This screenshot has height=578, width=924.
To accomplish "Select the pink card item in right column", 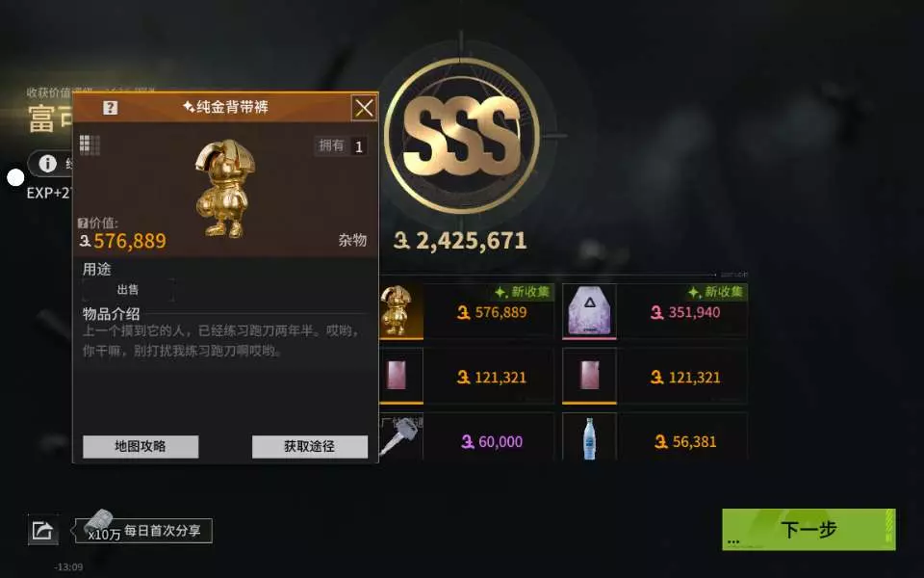I will coord(589,376).
